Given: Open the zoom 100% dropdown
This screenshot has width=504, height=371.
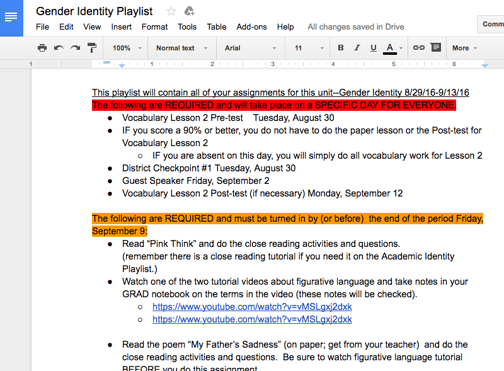Looking at the screenshot, I should (x=127, y=48).
